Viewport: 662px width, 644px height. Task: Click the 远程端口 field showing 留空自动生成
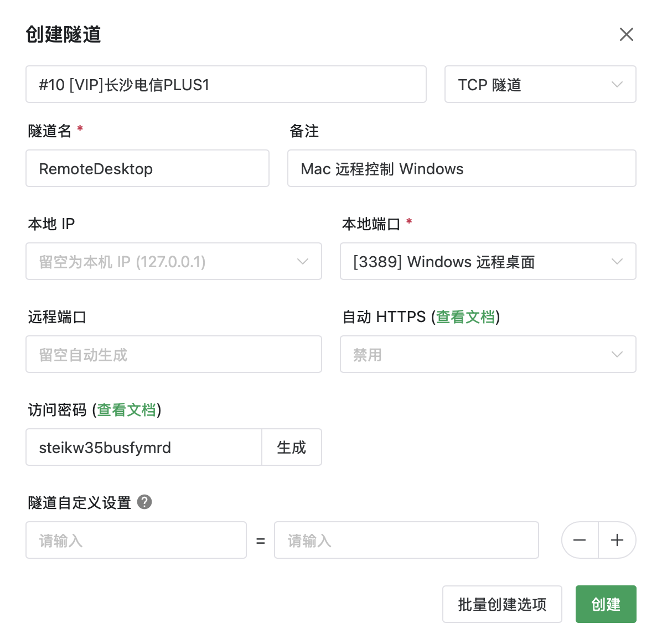(x=173, y=354)
